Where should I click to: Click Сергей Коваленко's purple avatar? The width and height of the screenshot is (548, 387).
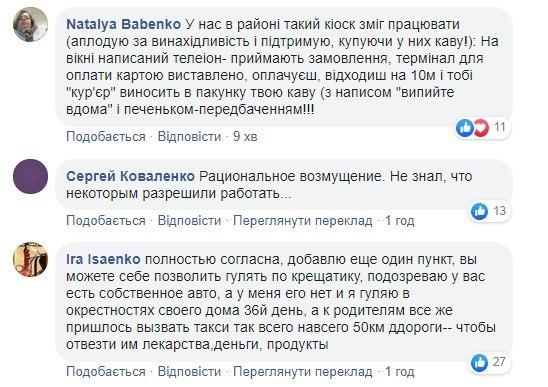[x=30, y=177]
